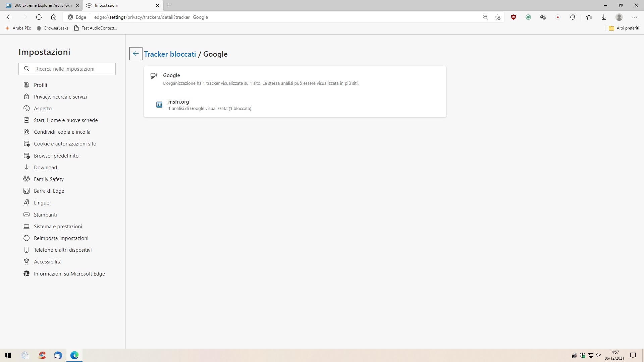
Task: Click the security shield tray icon
Action: click(x=583, y=355)
